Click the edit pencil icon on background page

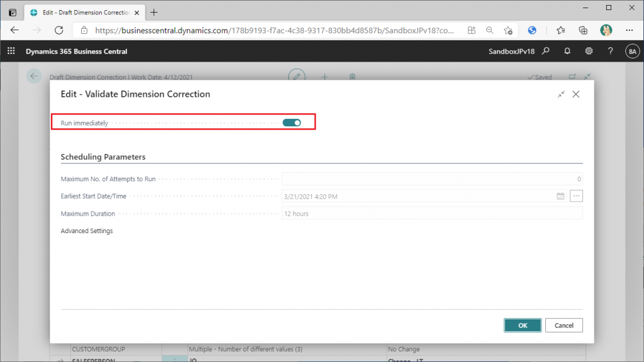coord(297,76)
